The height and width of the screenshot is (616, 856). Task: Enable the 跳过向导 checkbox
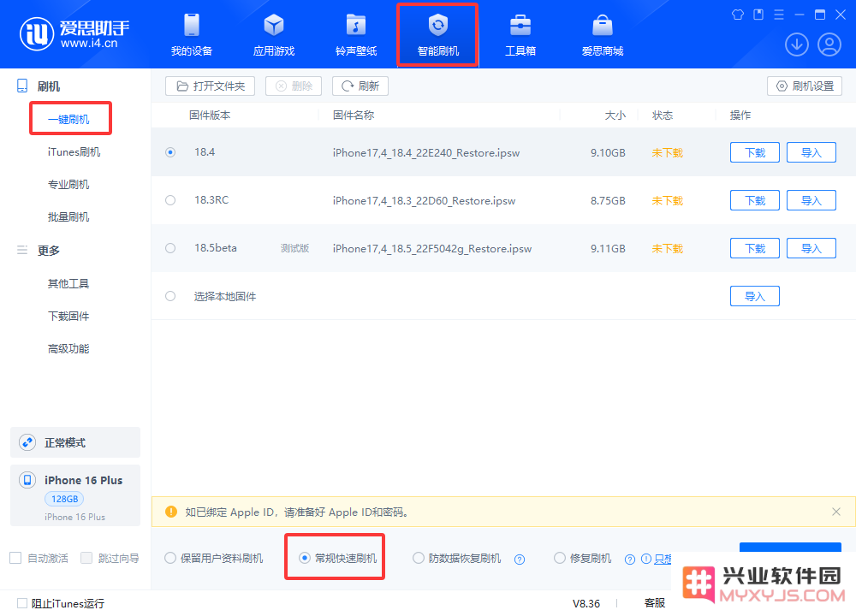(x=86, y=558)
